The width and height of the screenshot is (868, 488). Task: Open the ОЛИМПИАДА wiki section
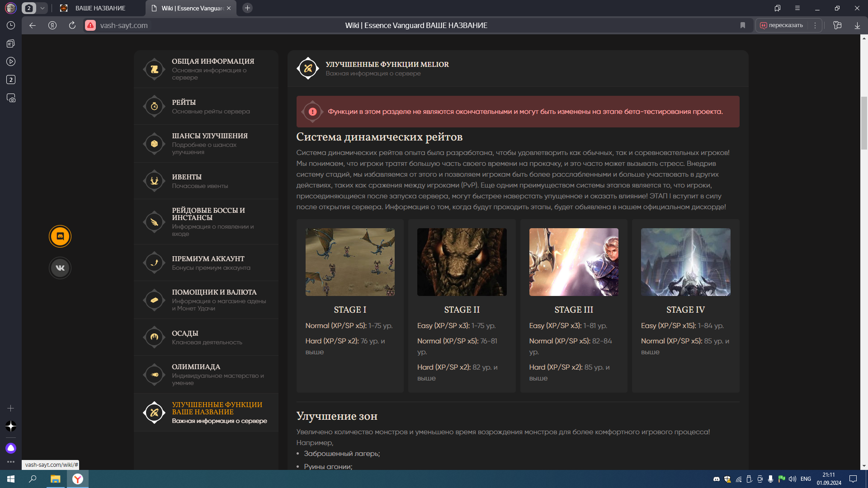click(206, 375)
